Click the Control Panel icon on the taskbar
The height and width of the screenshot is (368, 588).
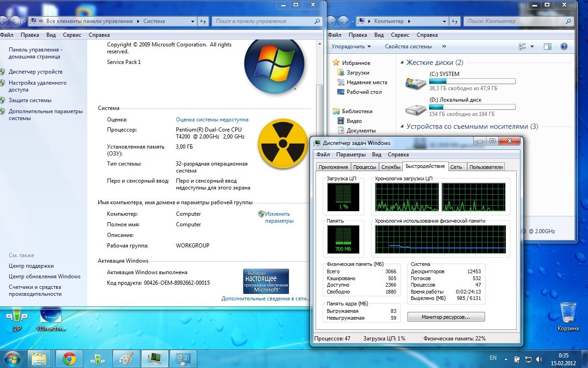(x=183, y=359)
